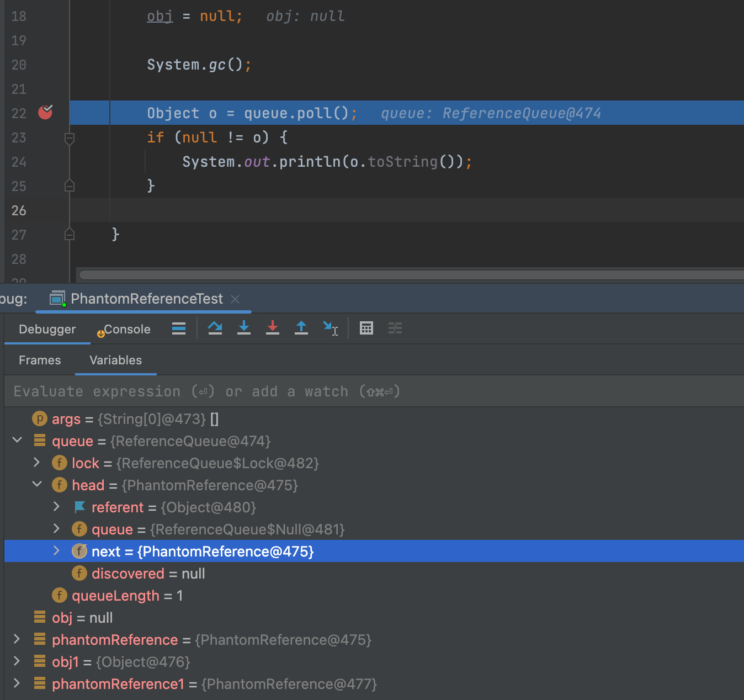Select the queueLength = 1 row
Screen dimensions: 744x700
[x=374, y=596]
